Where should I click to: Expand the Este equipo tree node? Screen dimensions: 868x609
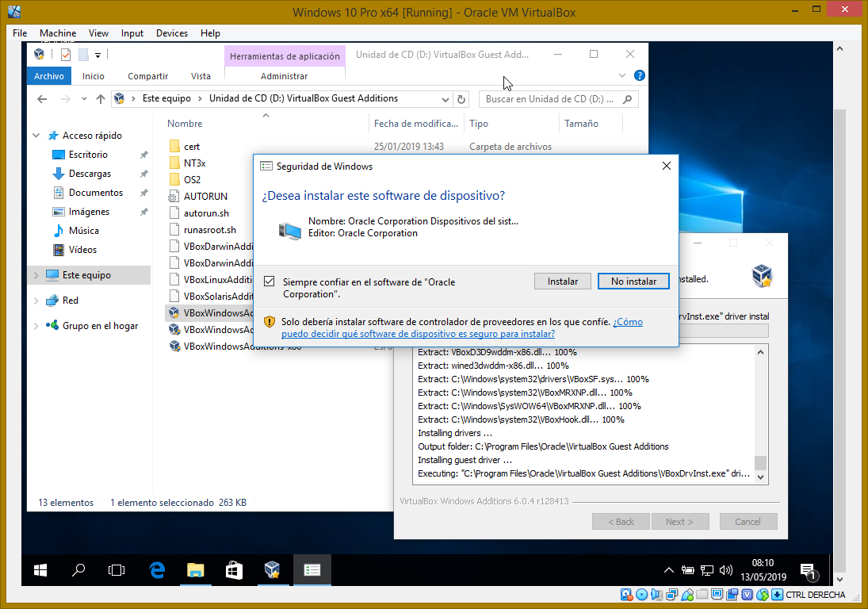pos(36,275)
